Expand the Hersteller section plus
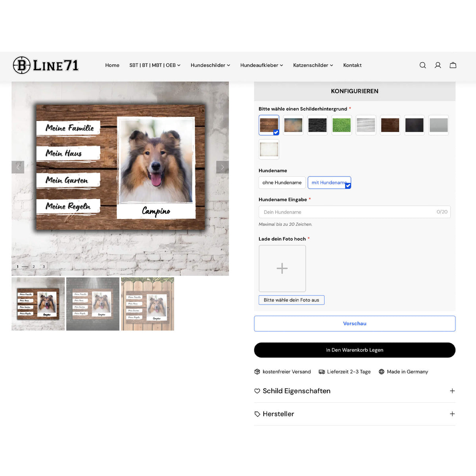 coord(452,414)
